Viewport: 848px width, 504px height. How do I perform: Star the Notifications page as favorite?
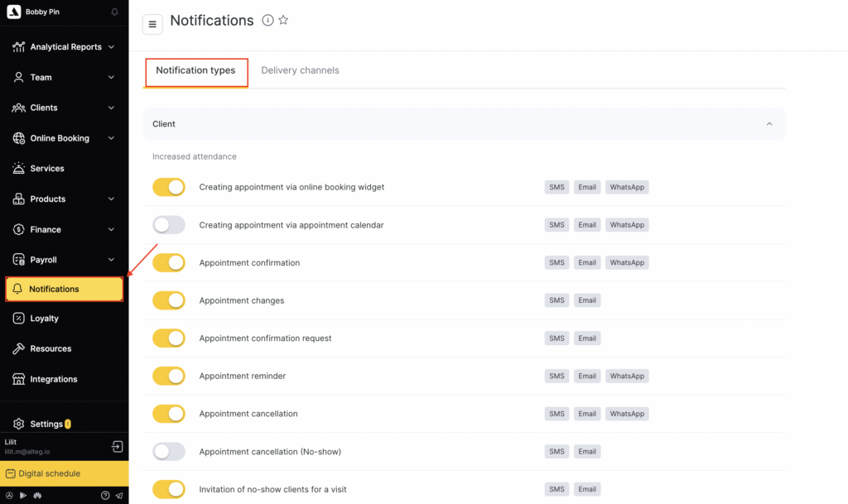pyautogui.click(x=283, y=21)
